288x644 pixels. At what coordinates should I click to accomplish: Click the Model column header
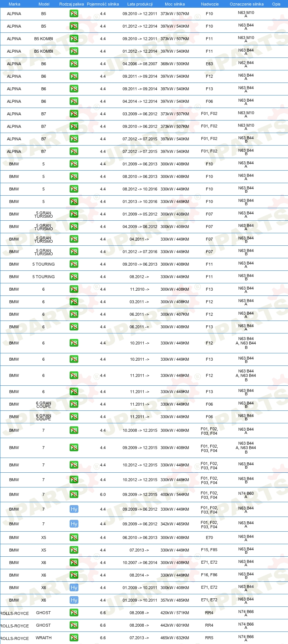click(x=44, y=4)
